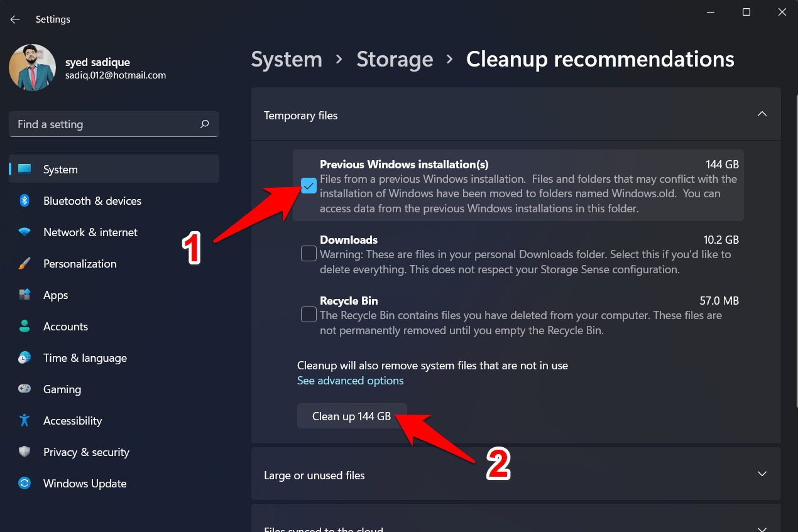Click the Apps sidebar icon
This screenshot has height=532, width=798.
[25, 295]
